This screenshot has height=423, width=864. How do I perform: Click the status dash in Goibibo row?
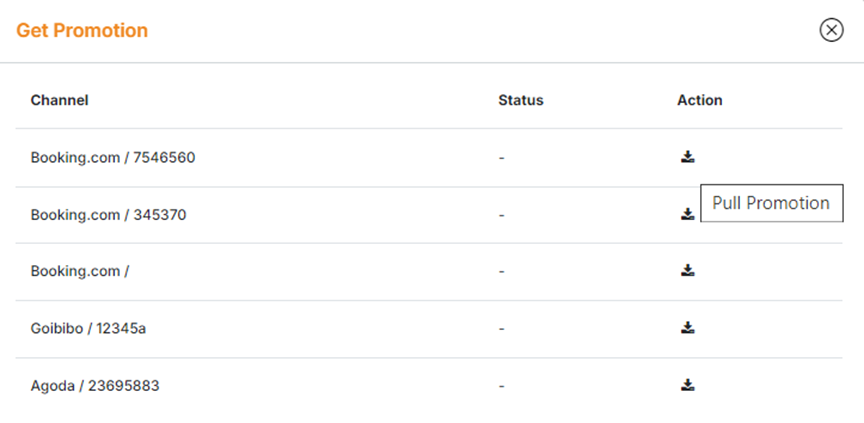(502, 328)
